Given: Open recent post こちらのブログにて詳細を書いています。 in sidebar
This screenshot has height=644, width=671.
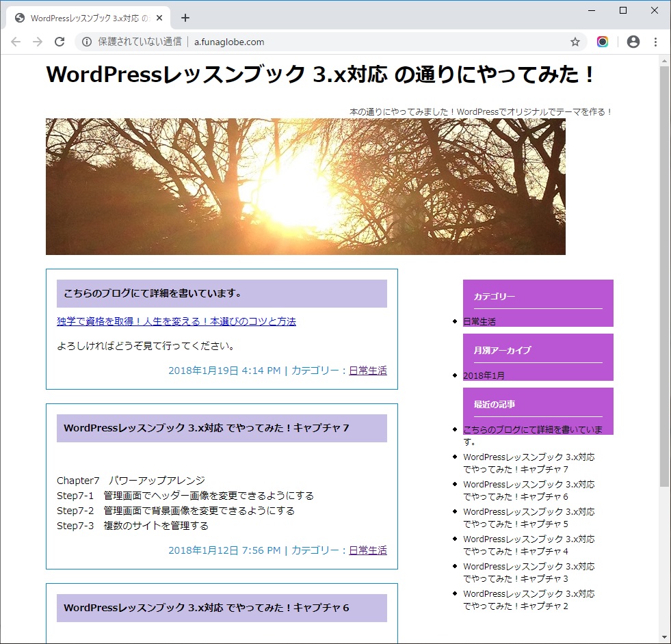Looking at the screenshot, I should click(x=533, y=435).
